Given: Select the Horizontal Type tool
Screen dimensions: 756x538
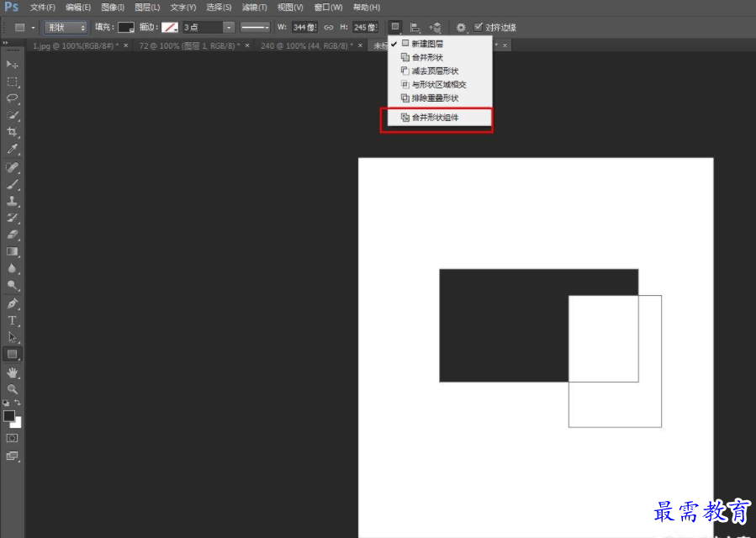Looking at the screenshot, I should coord(13,320).
